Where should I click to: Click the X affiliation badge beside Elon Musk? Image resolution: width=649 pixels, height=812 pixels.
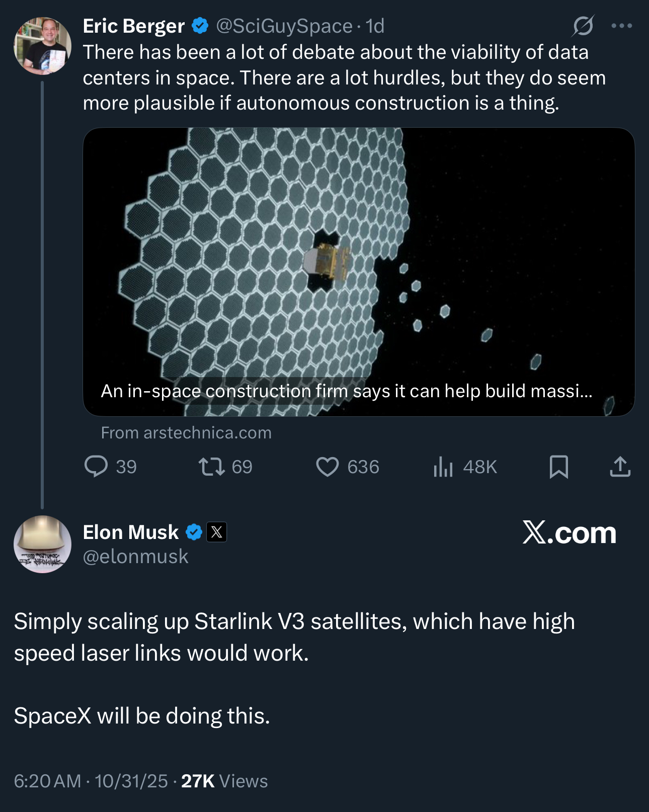pos(217,532)
